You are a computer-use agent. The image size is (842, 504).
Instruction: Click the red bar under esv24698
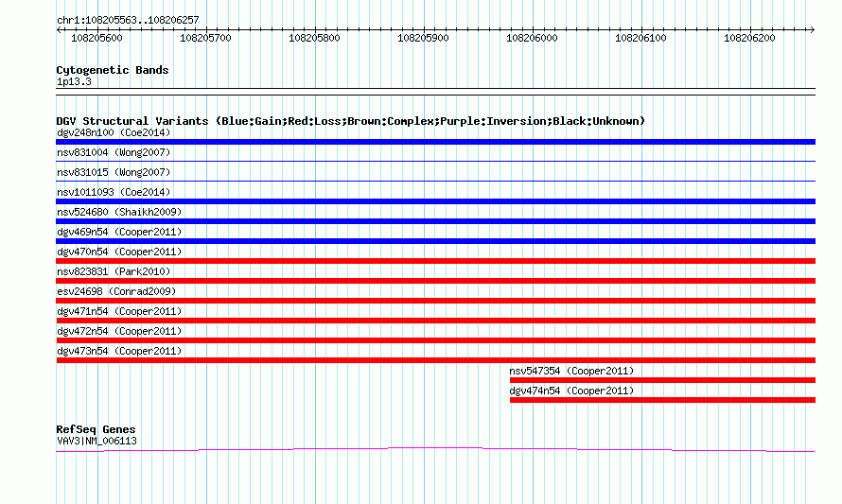point(435,301)
